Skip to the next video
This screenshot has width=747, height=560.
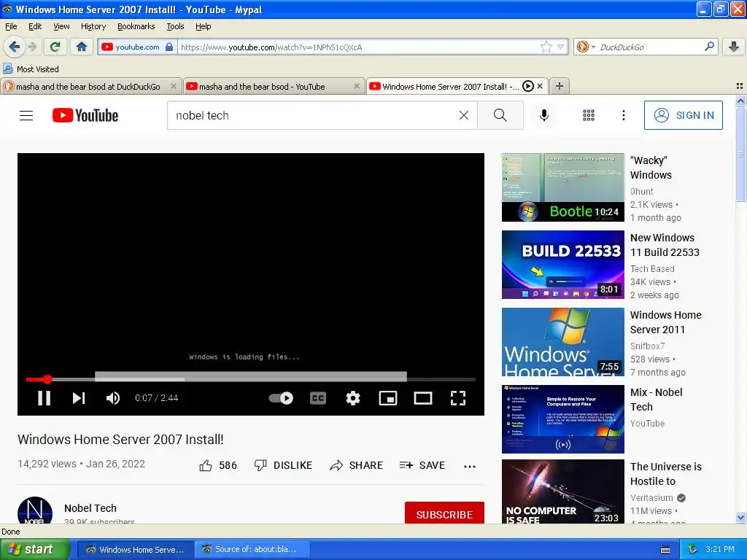[79, 398]
